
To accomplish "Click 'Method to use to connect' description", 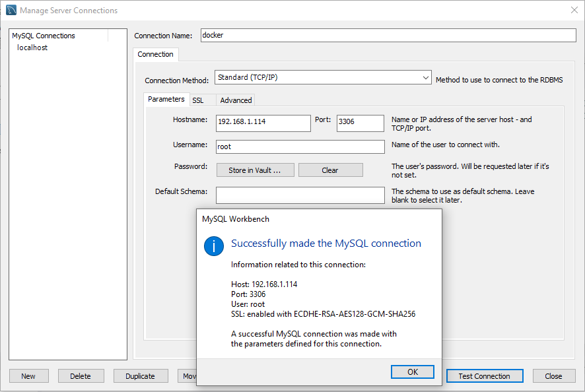I will 499,80.
